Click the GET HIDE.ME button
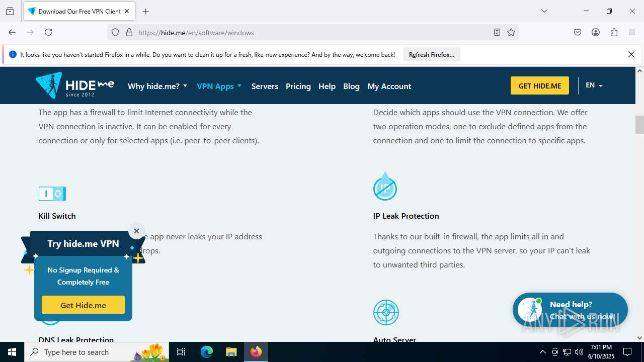This screenshot has width=644, height=362. click(540, 85)
